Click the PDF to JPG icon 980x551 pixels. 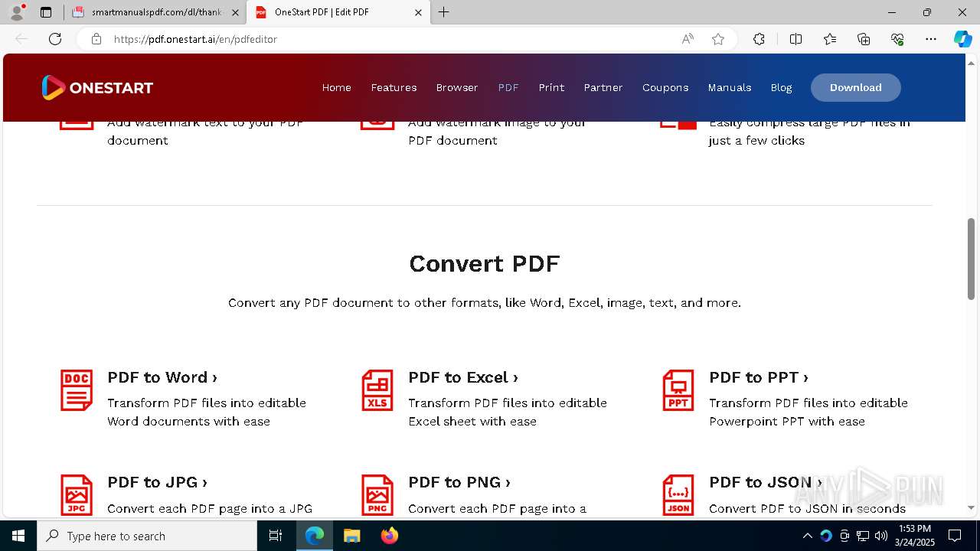tap(77, 494)
